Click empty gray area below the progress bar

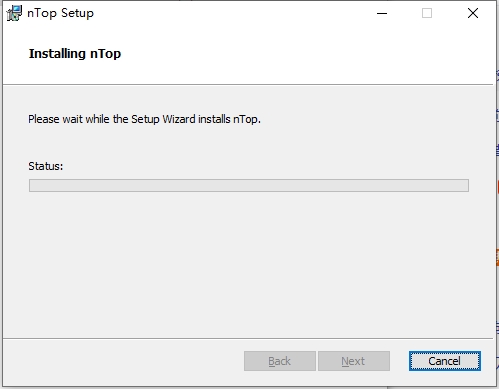[x=249, y=263]
